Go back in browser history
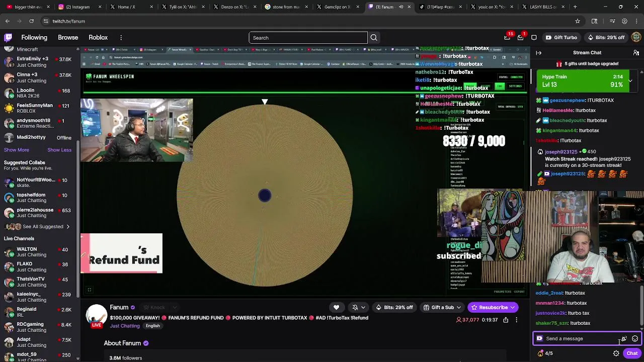 click(x=8, y=21)
